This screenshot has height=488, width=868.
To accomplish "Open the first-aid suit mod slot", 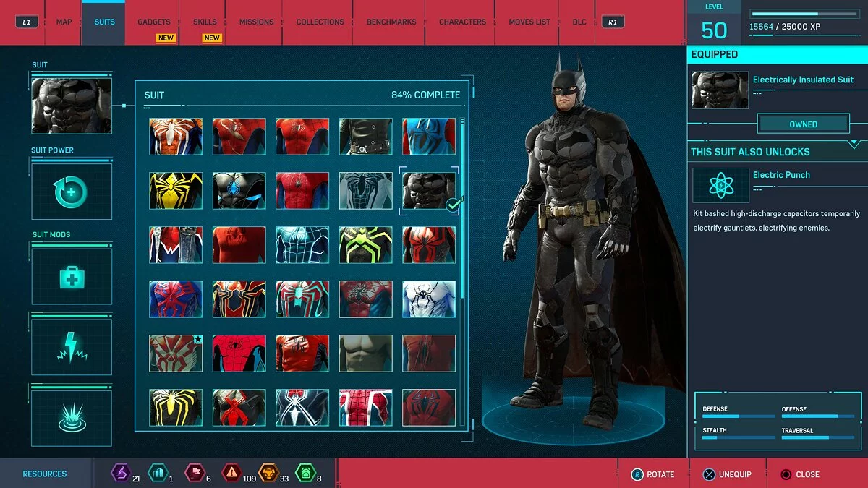I will click(72, 276).
